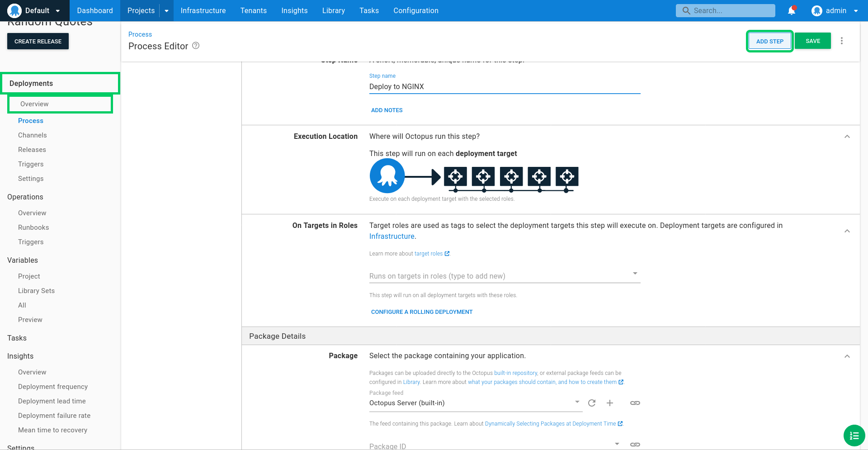The height and width of the screenshot is (450, 868).
Task: Click the Deployments section header
Action: point(60,83)
